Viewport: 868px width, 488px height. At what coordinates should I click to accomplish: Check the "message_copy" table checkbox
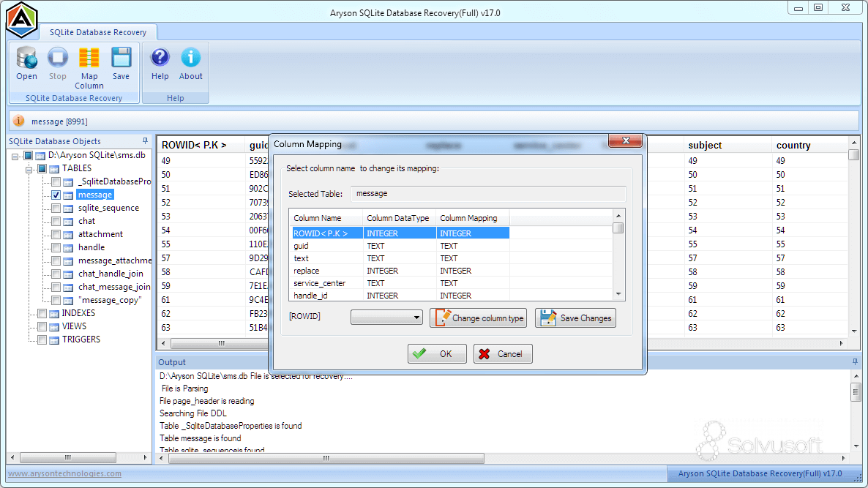click(x=56, y=301)
